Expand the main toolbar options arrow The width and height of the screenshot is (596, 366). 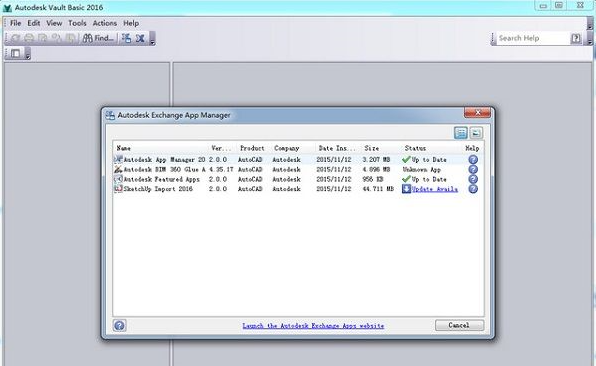coord(152,38)
